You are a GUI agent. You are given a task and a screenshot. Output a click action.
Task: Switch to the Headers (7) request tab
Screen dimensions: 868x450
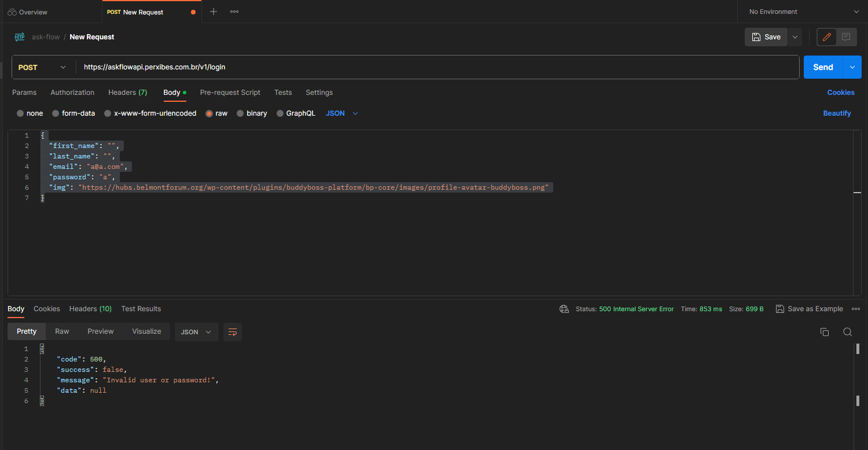point(127,93)
